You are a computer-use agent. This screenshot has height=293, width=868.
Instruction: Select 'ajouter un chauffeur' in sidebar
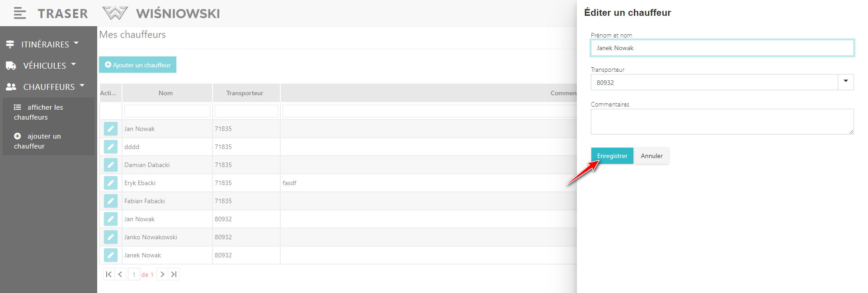coord(37,141)
